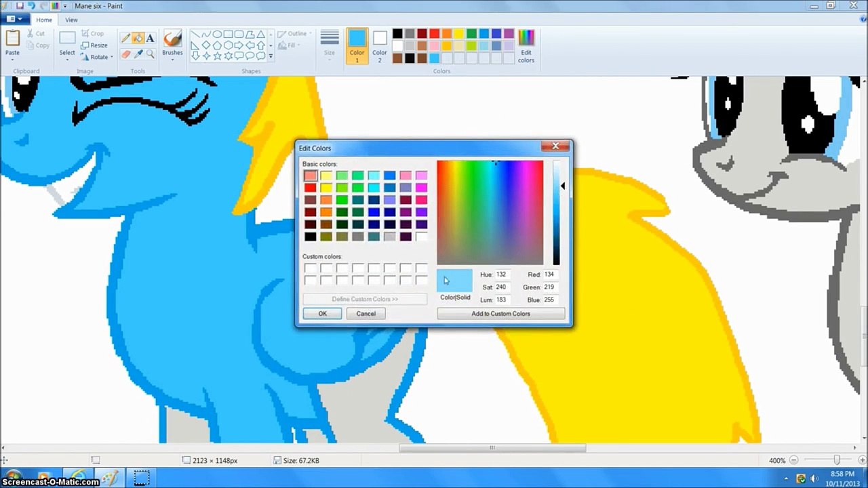
Task: Click the Blue value field
Action: tap(550, 299)
